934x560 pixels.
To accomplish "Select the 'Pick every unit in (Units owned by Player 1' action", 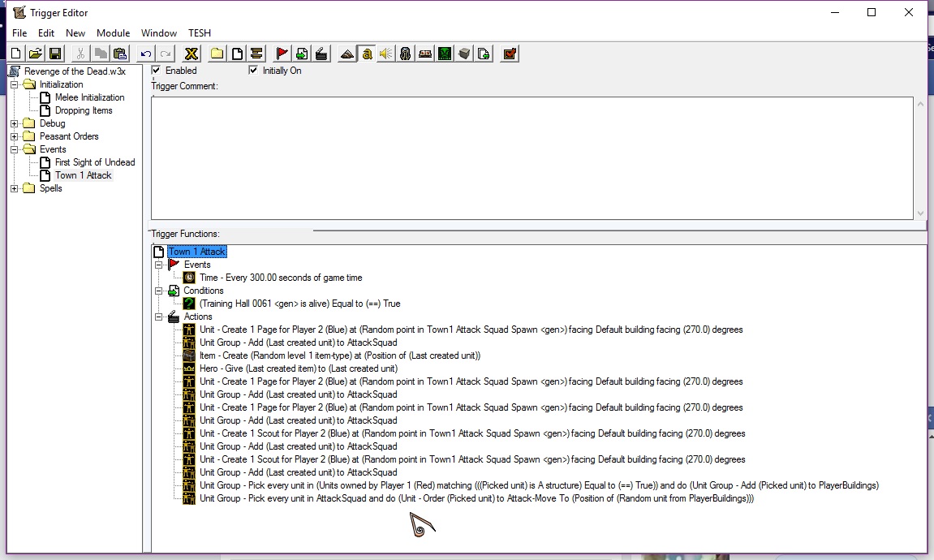I will 539,485.
